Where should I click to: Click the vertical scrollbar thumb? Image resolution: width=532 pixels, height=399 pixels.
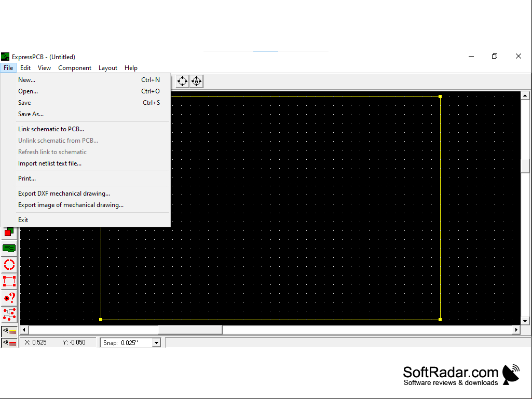tap(525, 166)
